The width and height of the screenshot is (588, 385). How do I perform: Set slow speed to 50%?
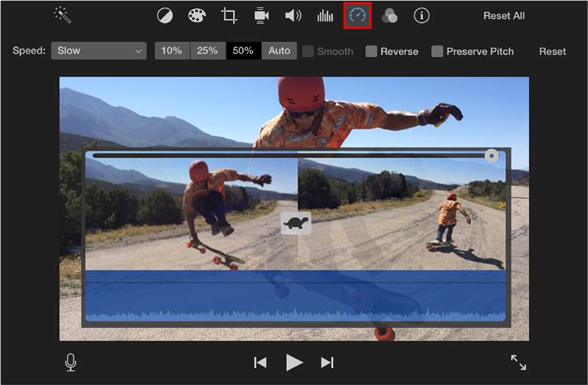243,51
